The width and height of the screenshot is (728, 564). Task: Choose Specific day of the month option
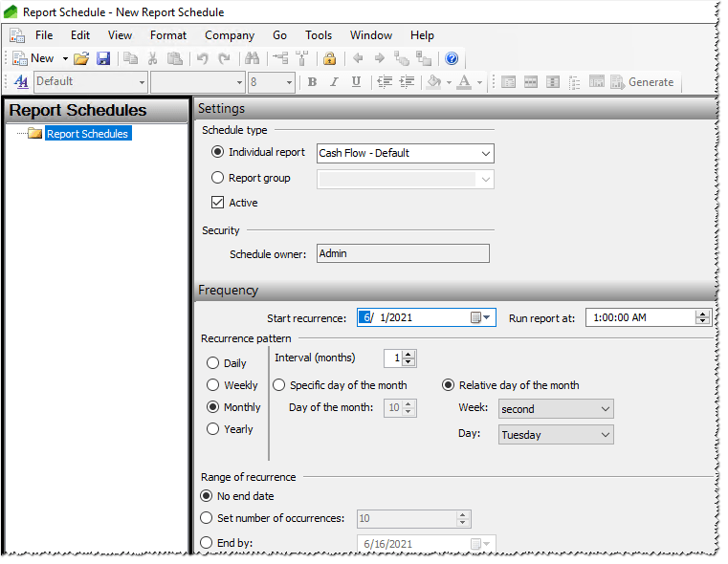tap(279, 385)
